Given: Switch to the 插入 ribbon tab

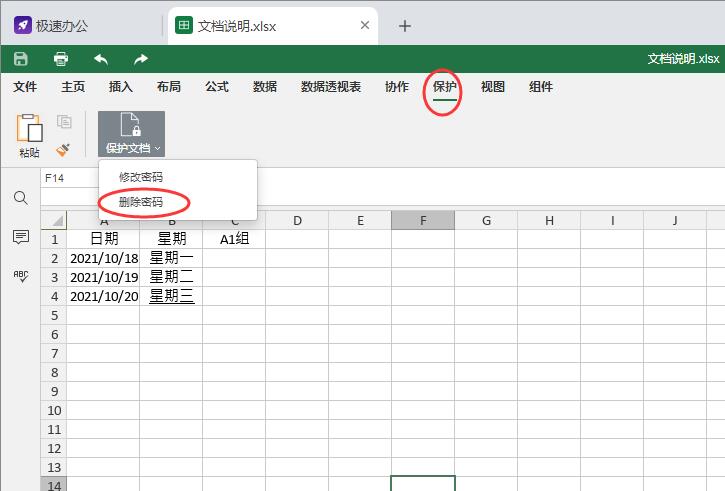Looking at the screenshot, I should coord(121,86).
